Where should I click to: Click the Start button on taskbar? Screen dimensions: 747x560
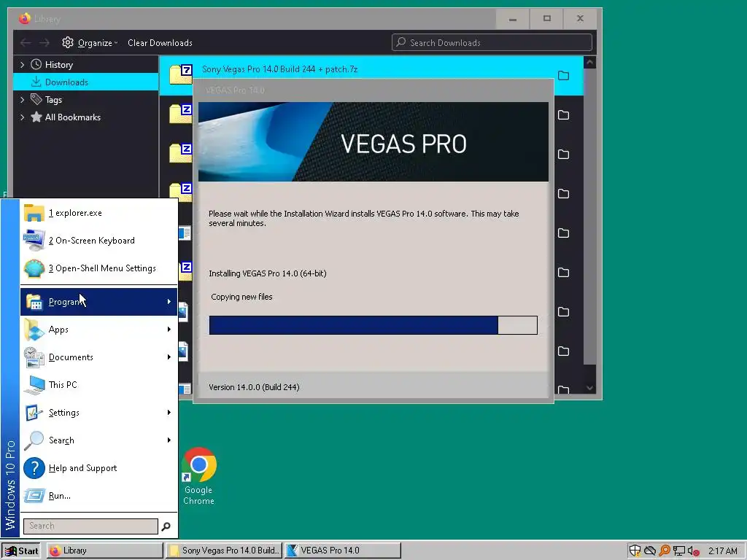coord(21,551)
